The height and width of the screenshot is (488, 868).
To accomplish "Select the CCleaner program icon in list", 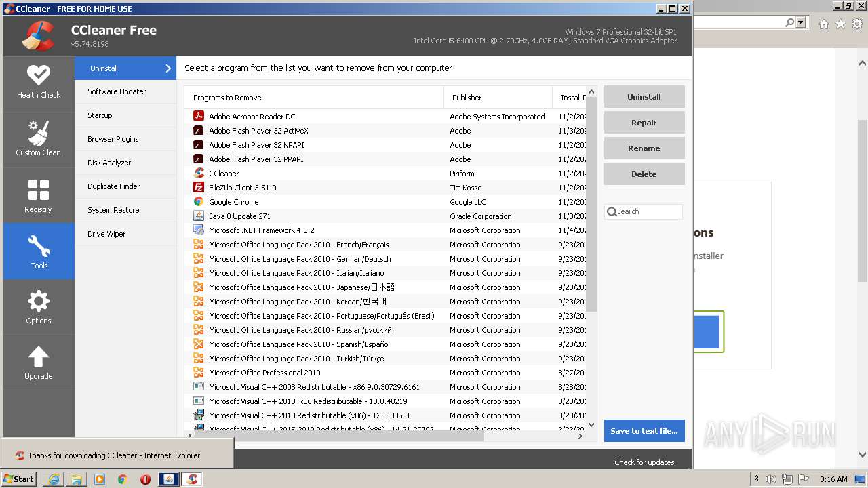I will coord(199,173).
